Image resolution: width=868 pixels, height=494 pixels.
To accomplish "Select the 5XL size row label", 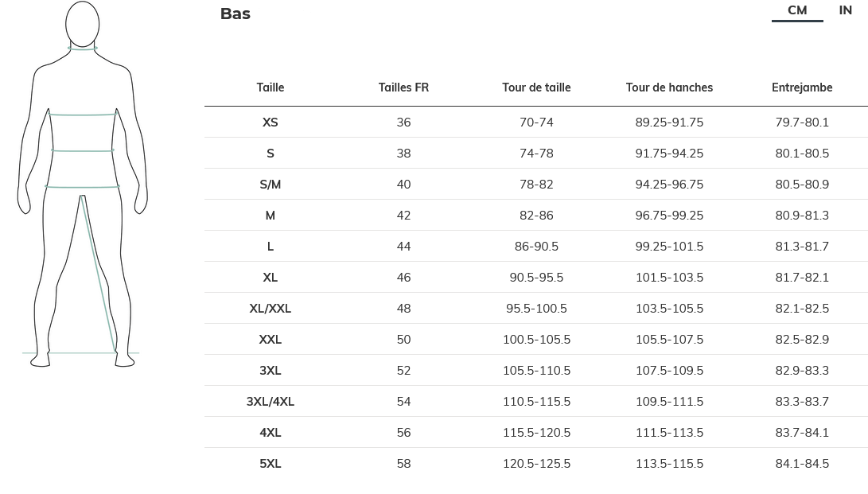I will tap(271, 464).
